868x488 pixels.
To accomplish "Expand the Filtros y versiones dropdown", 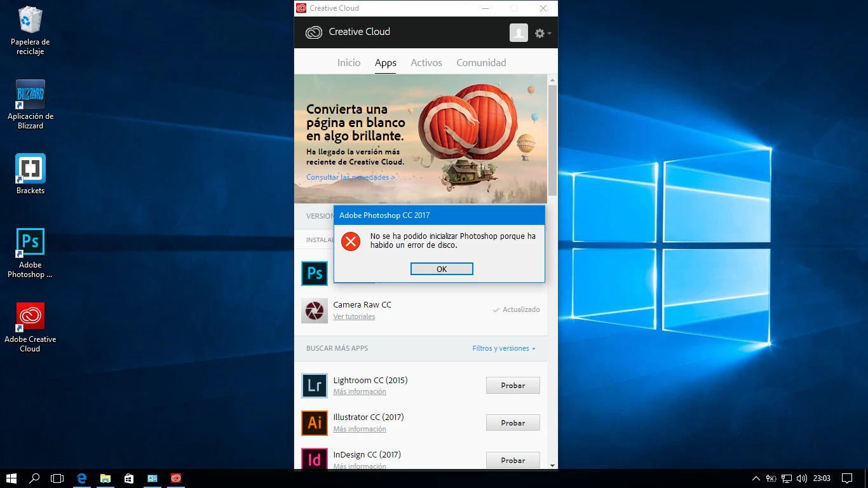I will 504,348.
